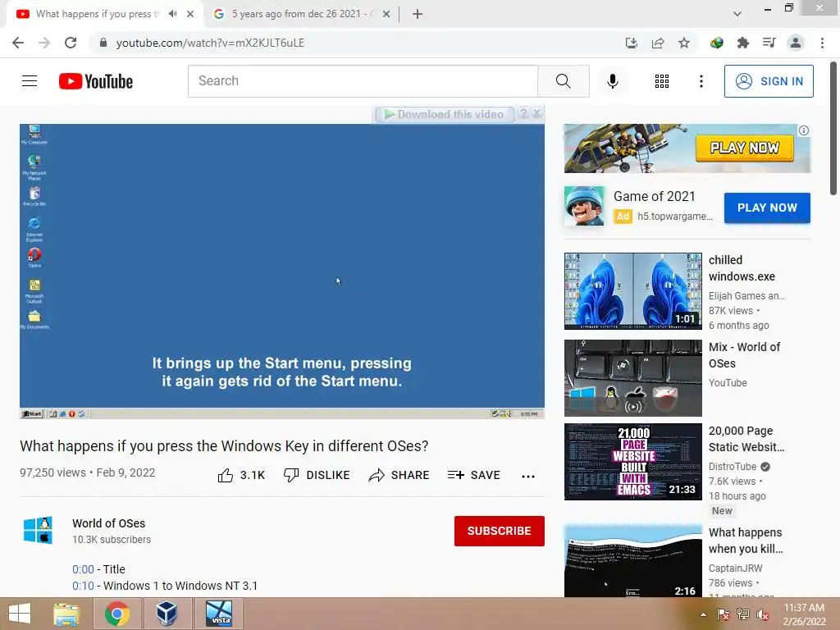Open the taskbar clock and date
Viewport: 840px width, 630px height.
(x=804, y=614)
